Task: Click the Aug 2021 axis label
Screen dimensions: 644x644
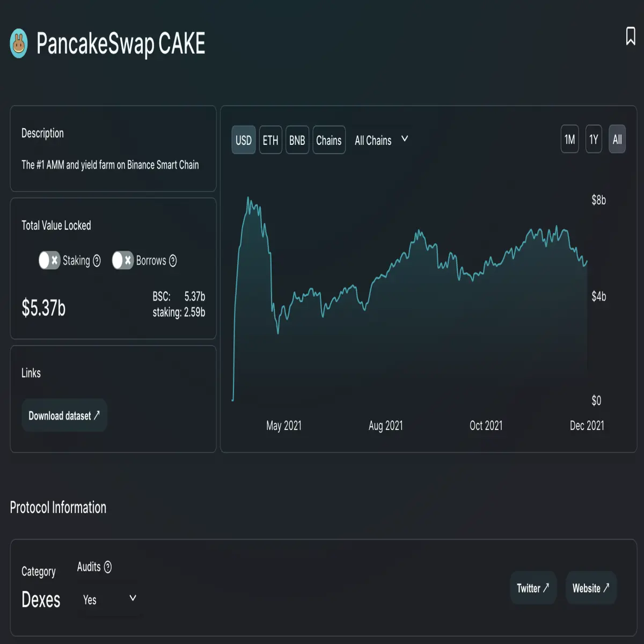Action: pos(386,426)
